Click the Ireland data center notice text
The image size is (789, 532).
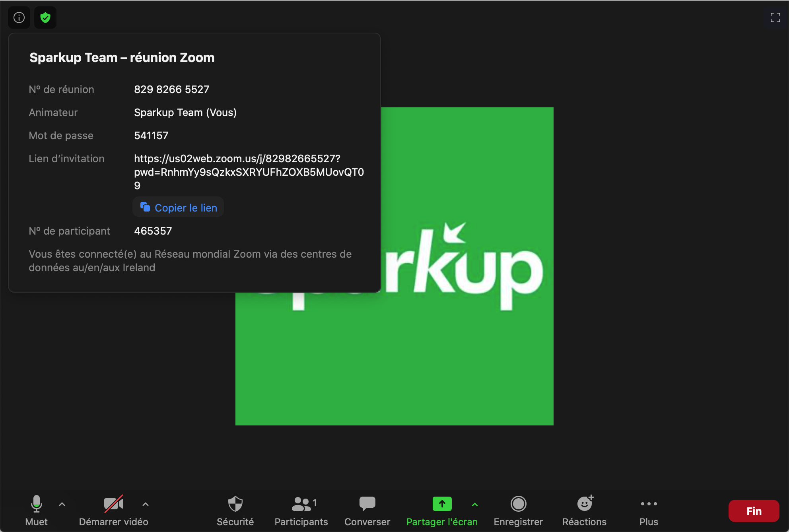pos(190,261)
